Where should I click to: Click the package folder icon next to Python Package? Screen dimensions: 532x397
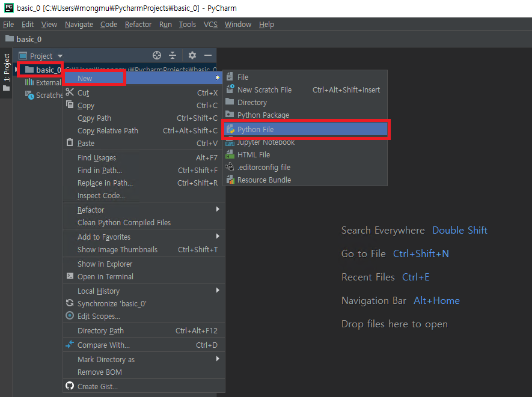coord(230,114)
